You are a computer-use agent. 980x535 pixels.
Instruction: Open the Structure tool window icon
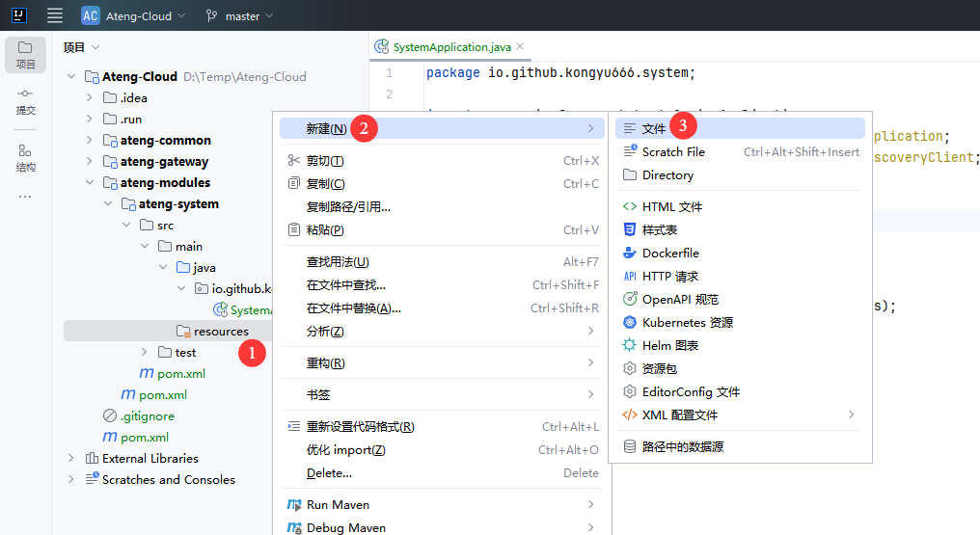click(x=25, y=157)
